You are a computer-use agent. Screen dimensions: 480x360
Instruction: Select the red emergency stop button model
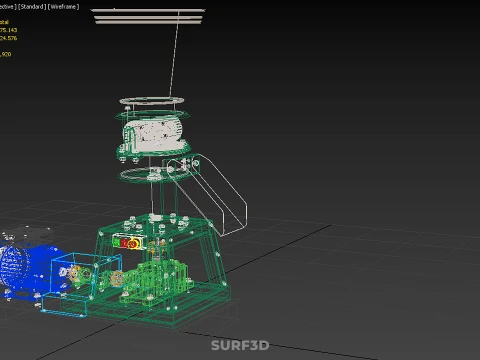[x=133, y=244]
